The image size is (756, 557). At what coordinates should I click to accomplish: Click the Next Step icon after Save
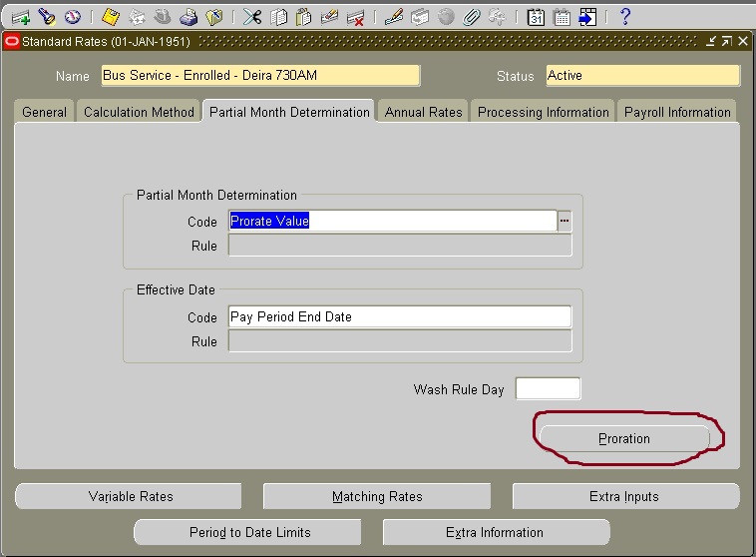(x=137, y=17)
